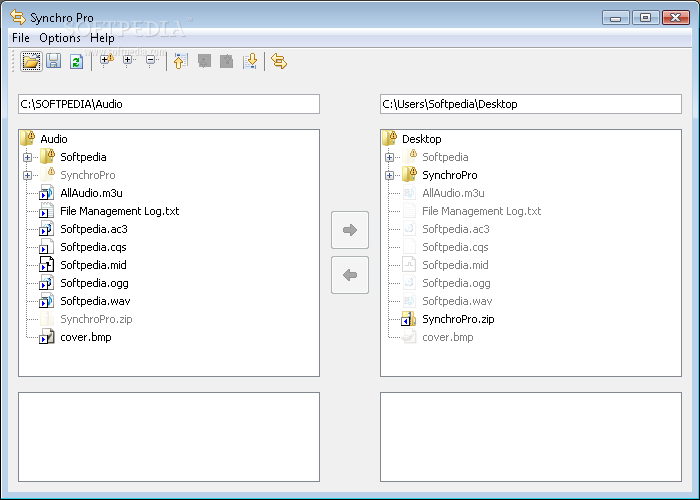This screenshot has height=500, width=700.
Task: Select SynchroPro label in right tree
Action: [450, 175]
